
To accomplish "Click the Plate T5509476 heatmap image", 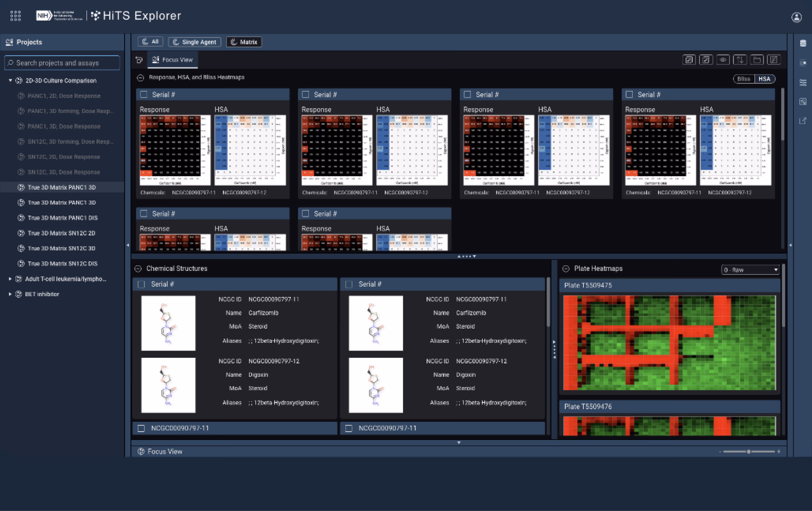I will pyautogui.click(x=669, y=426).
